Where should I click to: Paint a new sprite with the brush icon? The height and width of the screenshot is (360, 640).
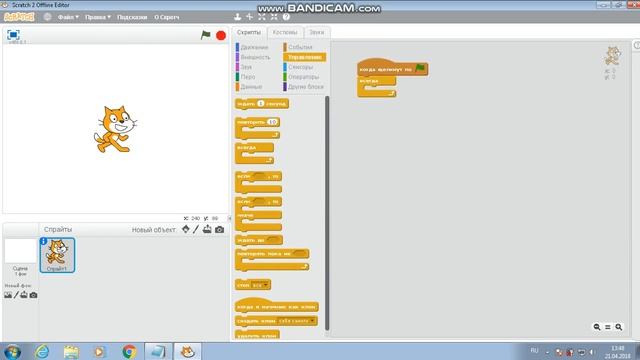[x=196, y=229]
